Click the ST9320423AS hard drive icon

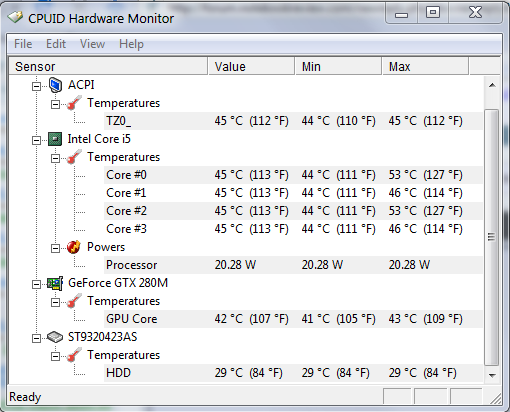(55, 337)
